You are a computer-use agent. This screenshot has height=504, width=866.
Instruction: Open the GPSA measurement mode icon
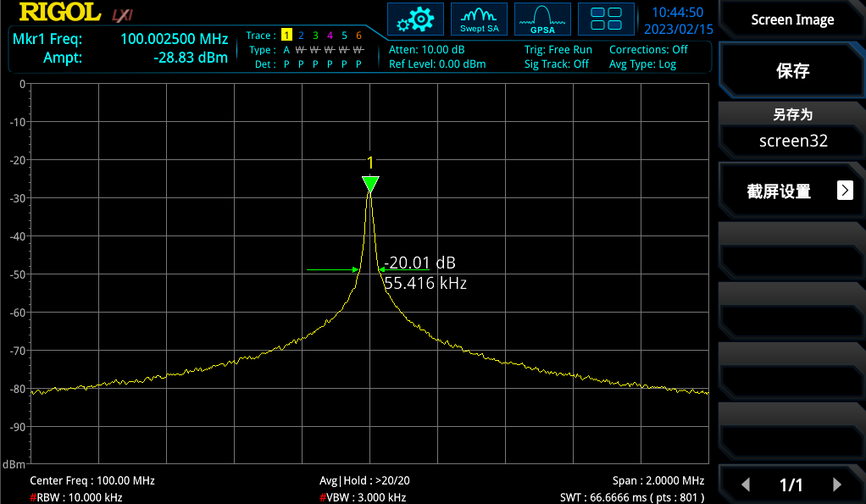click(x=542, y=19)
